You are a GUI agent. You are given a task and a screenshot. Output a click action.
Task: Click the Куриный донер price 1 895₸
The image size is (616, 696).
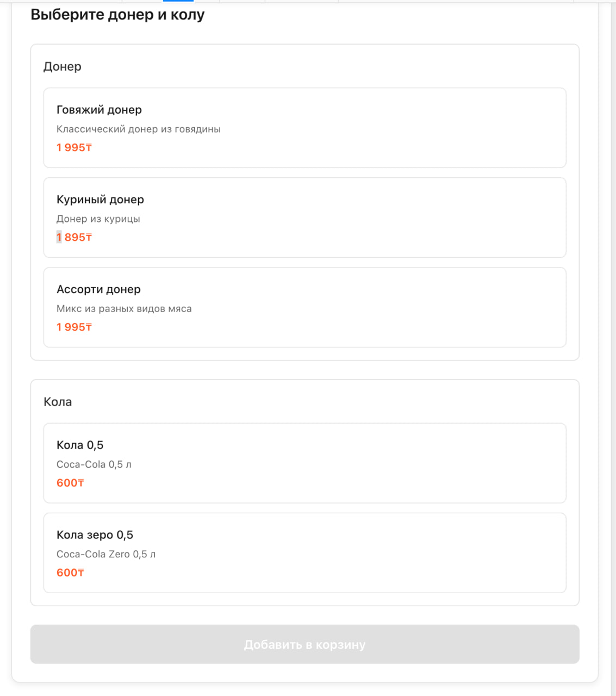coord(74,237)
